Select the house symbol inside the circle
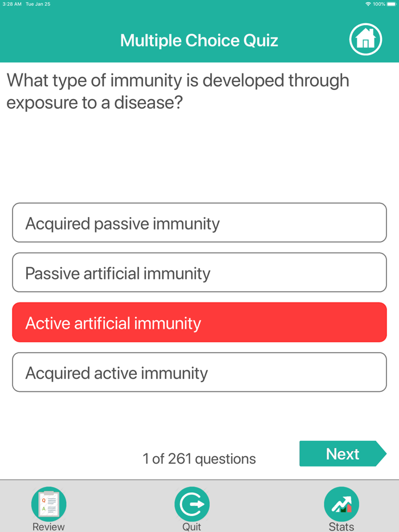This screenshot has height=532, width=399. click(365, 39)
